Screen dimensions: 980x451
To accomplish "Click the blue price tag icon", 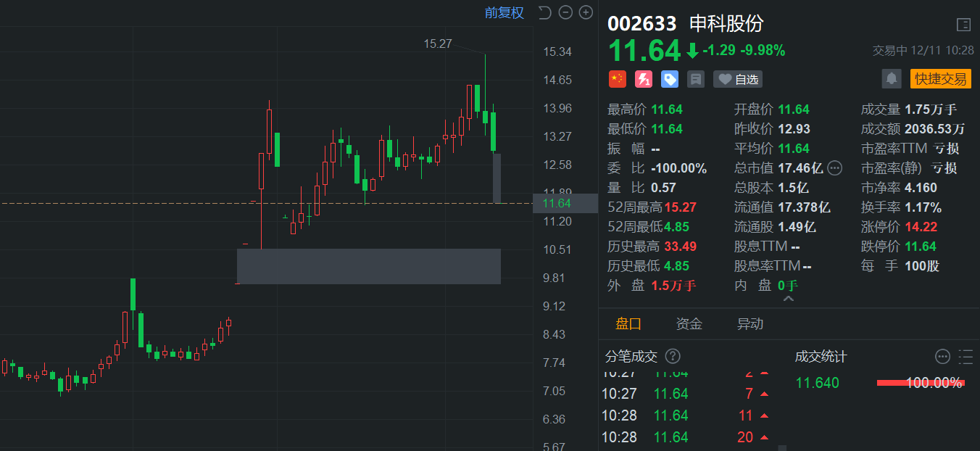I will tap(670, 79).
